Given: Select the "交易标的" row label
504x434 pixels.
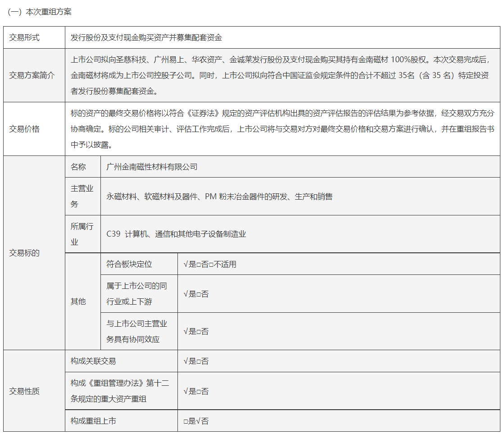Looking at the screenshot, I should coord(24,253).
